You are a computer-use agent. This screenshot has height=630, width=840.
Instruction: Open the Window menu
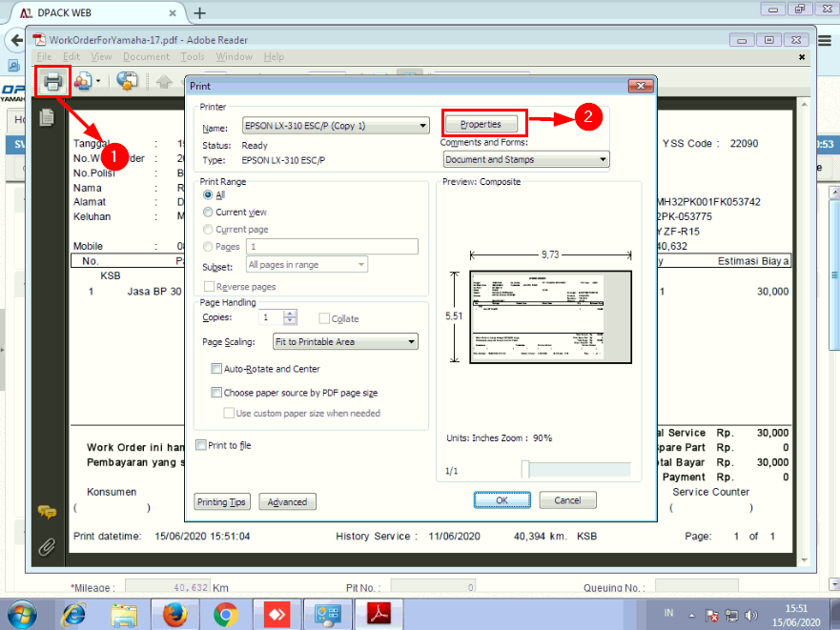pyautogui.click(x=235, y=57)
